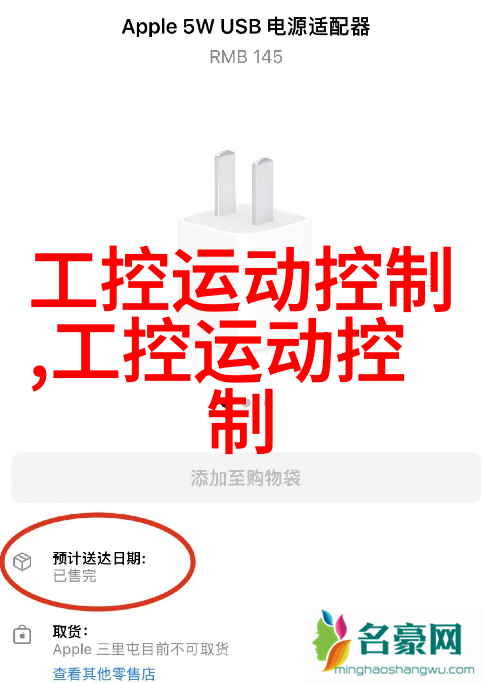
Task: Click the RMB 145 price text
Action: pos(246,57)
